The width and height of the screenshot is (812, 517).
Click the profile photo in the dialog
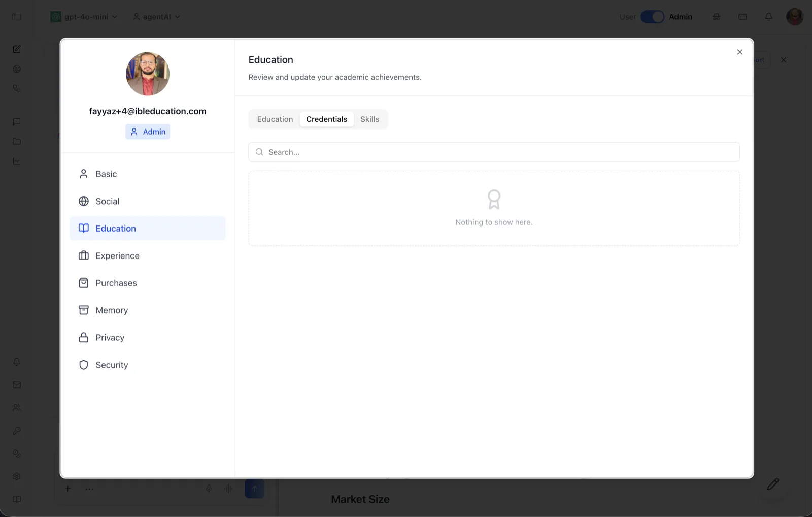pos(148,74)
